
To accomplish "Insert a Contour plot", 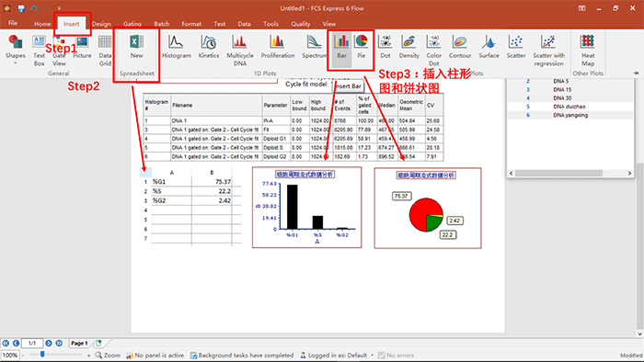I will (460, 47).
